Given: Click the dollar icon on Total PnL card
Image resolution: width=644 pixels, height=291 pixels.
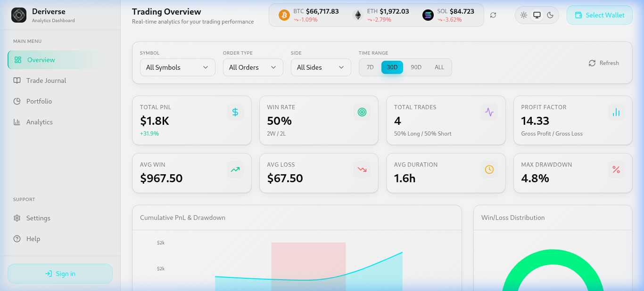Looking at the screenshot, I should (235, 112).
